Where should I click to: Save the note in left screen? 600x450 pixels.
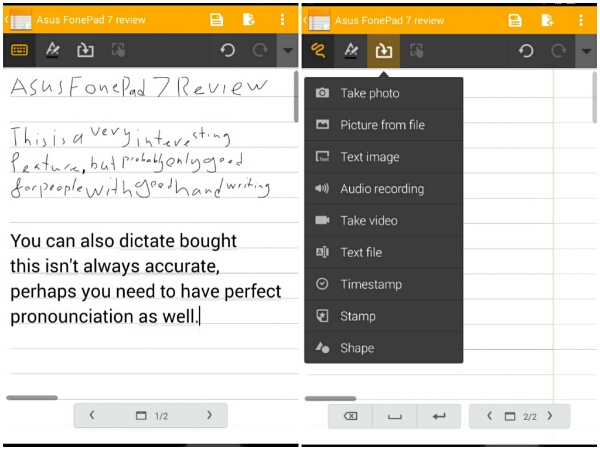pos(217,19)
